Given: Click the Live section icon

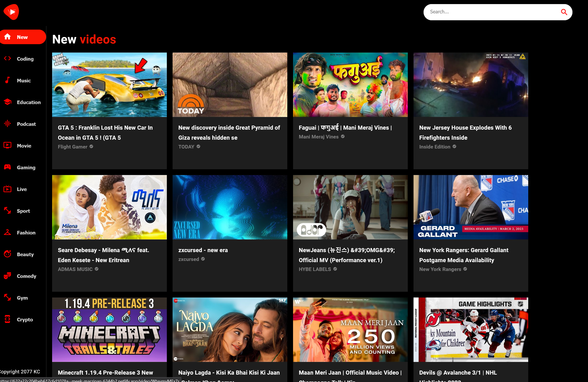Looking at the screenshot, I should 7,189.
